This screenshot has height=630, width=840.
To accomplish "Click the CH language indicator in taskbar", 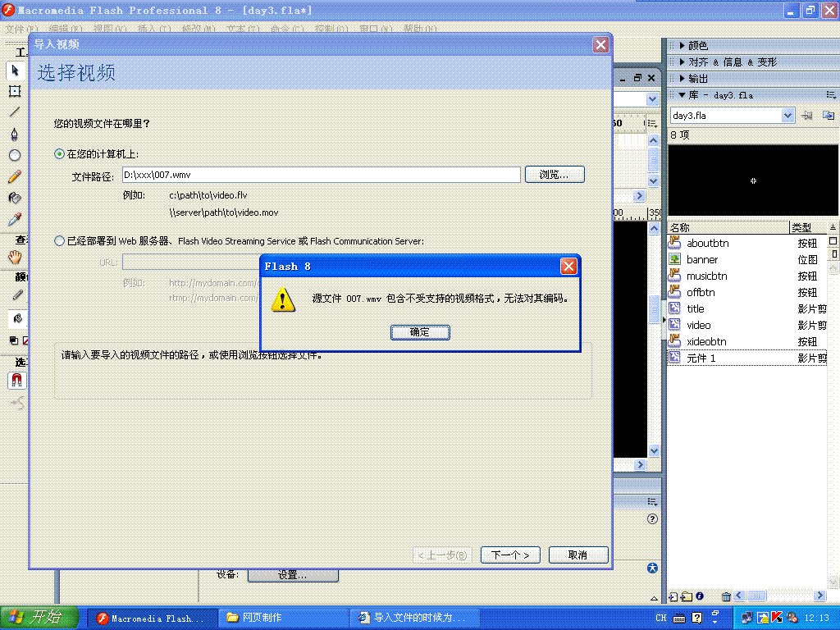I will coord(661,618).
